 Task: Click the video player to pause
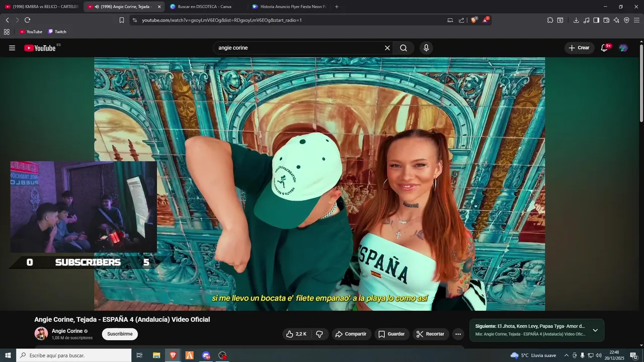click(319, 184)
